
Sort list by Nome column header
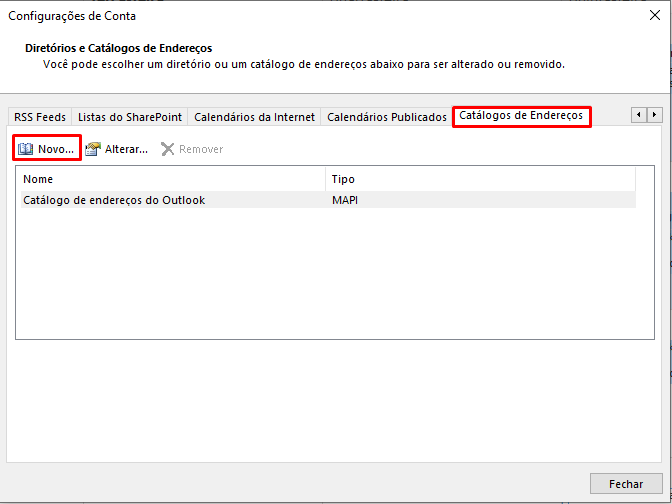coord(170,179)
